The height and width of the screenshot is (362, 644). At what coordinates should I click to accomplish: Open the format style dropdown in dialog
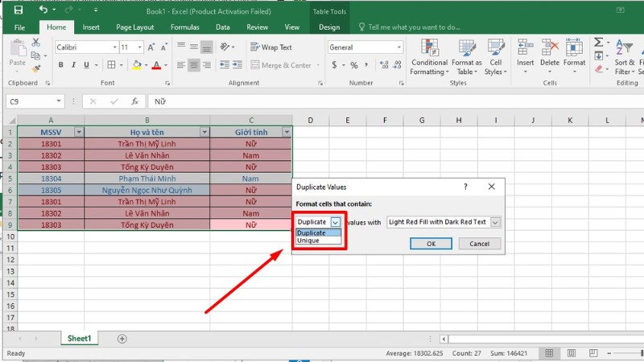[x=495, y=221]
